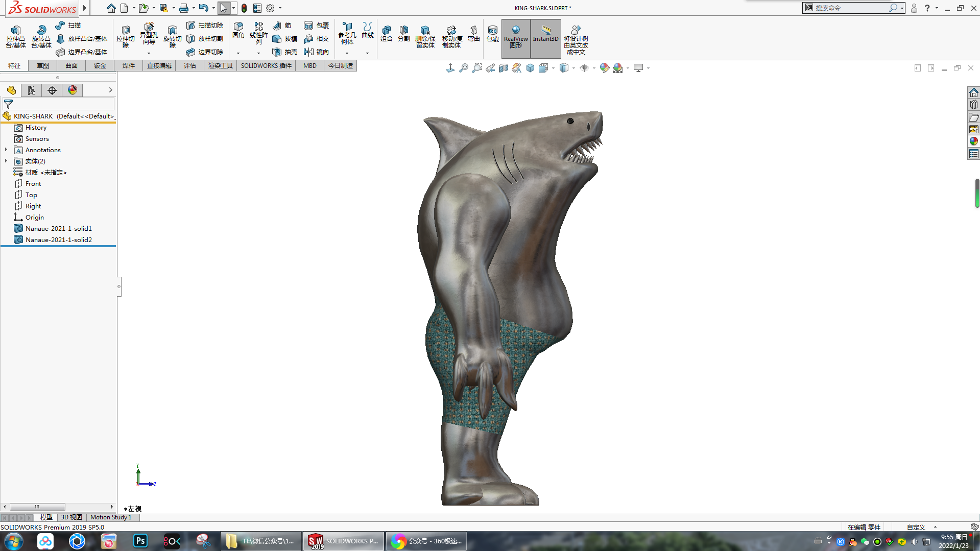
Task: Click the 扫描切除 swept cut tool
Action: pyautogui.click(x=205, y=25)
